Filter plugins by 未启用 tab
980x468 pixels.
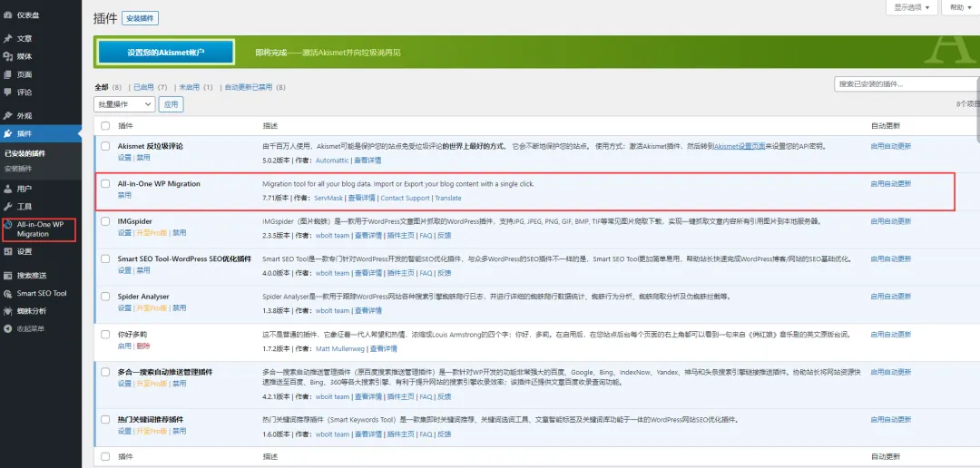(x=190, y=87)
